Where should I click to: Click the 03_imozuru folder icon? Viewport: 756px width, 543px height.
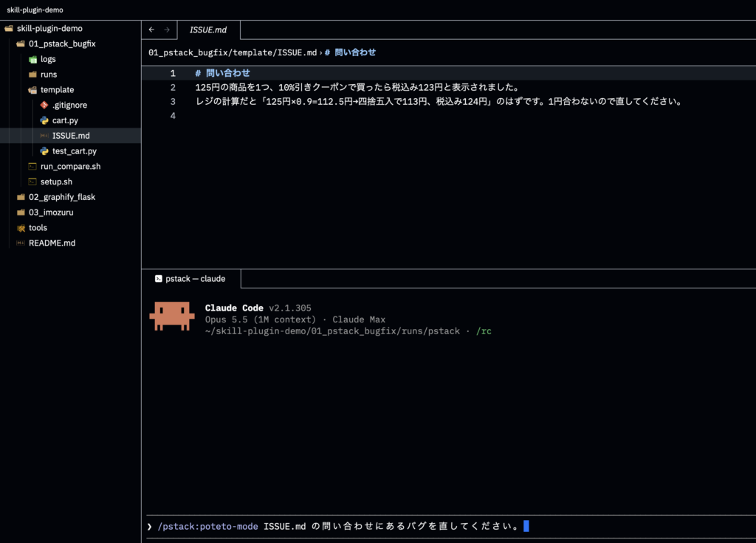click(x=21, y=212)
